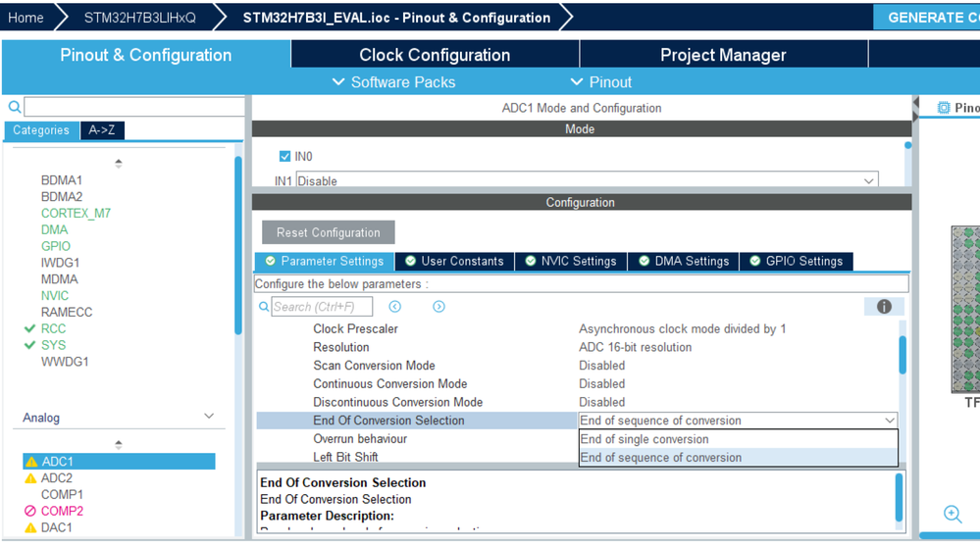This screenshot has height=546, width=980.
Task: Click the description panel scrollbar
Action: pyautogui.click(x=900, y=497)
